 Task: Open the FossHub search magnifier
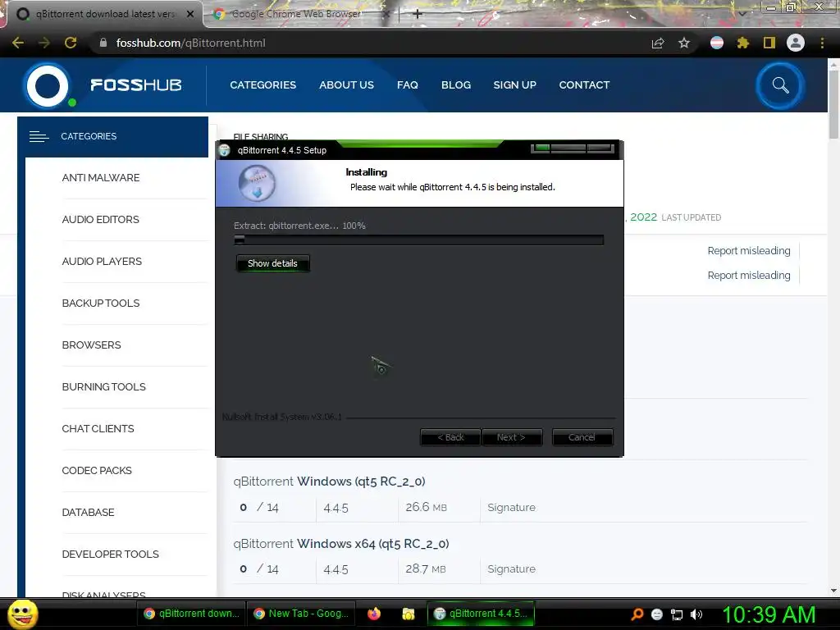pyautogui.click(x=780, y=85)
